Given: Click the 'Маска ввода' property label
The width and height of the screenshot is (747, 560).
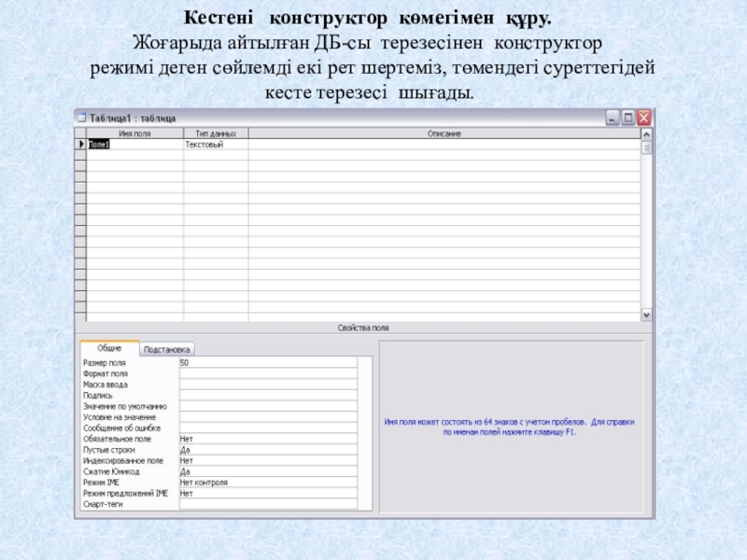Looking at the screenshot, I should [x=106, y=385].
